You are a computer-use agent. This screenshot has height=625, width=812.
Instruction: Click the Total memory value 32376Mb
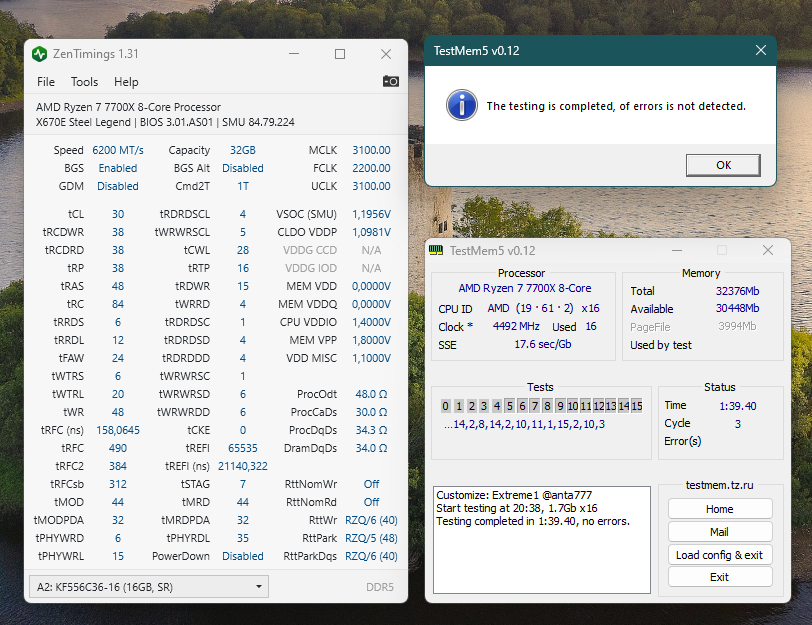tap(737, 291)
